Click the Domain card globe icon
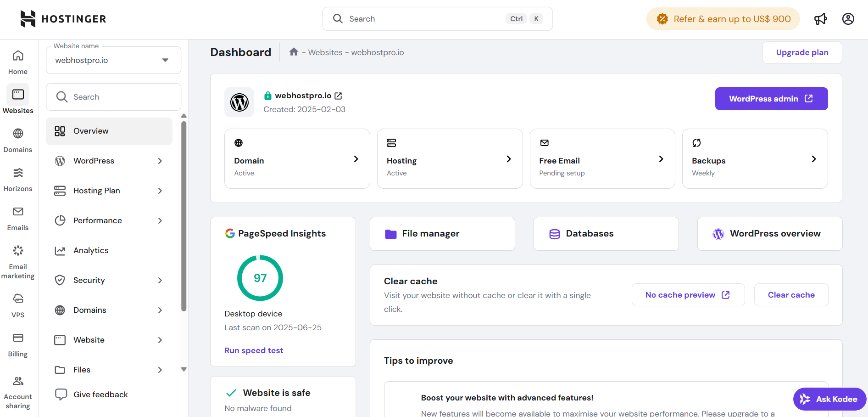This screenshot has width=868, height=417. pos(239,143)
